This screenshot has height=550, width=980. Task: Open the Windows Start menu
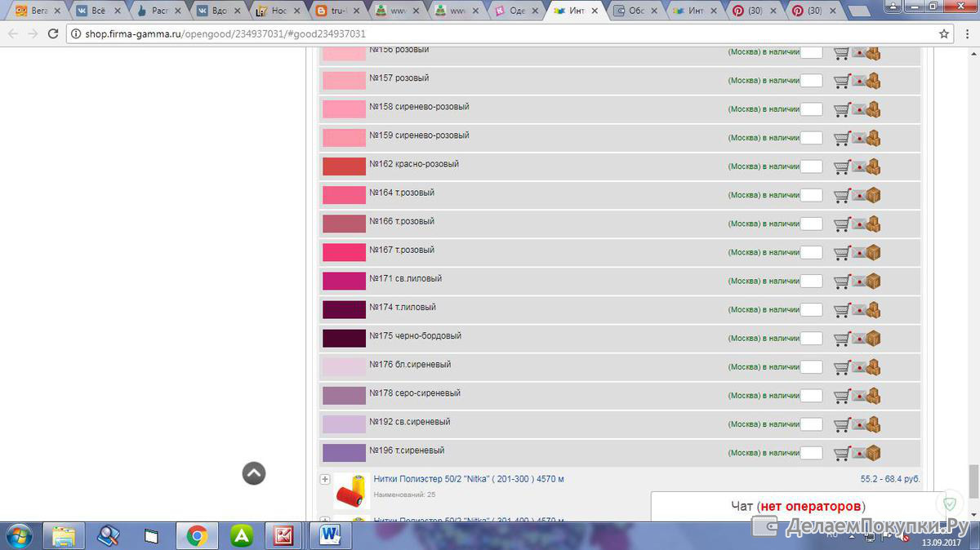[x=18, y=535]
